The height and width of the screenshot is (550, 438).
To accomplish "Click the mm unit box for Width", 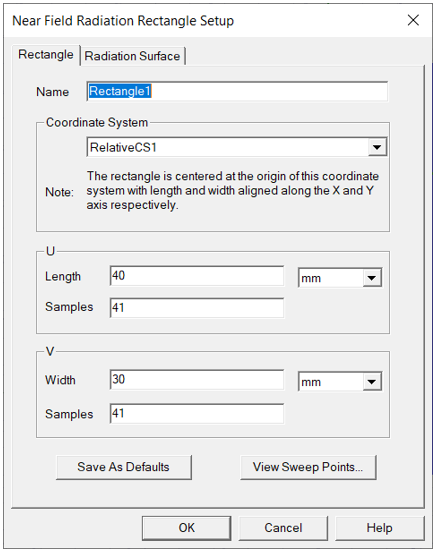I will click(340, 382).
